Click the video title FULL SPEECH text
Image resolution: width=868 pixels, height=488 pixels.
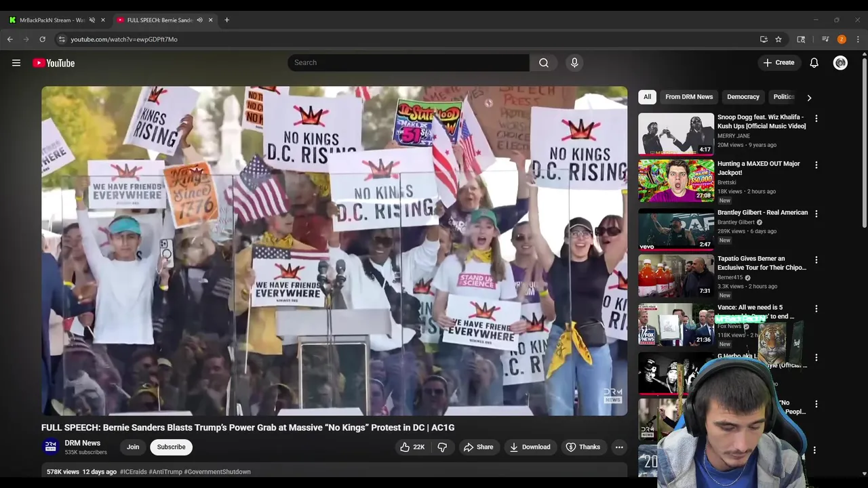(248, 428)
